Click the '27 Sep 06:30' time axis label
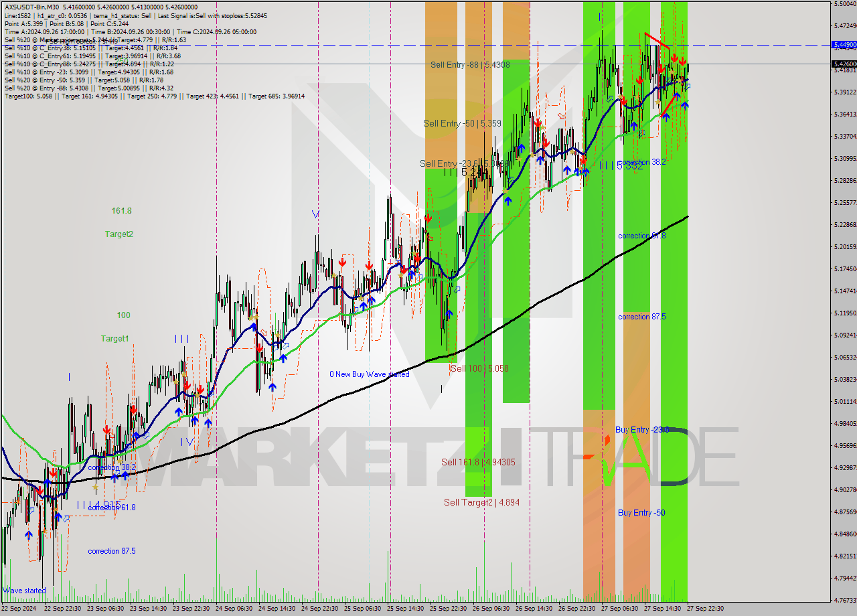Screen dimensions: 857x616 click(x=620, y=609)
